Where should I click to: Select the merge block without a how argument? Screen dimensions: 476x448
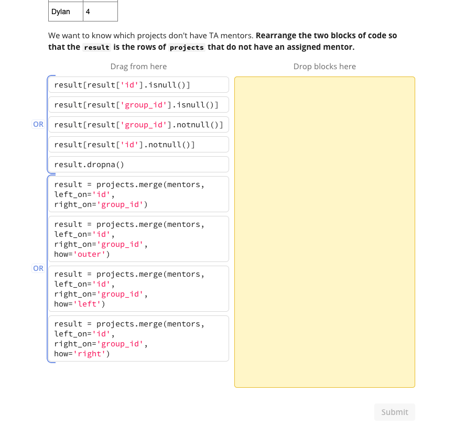pos(138,194)
